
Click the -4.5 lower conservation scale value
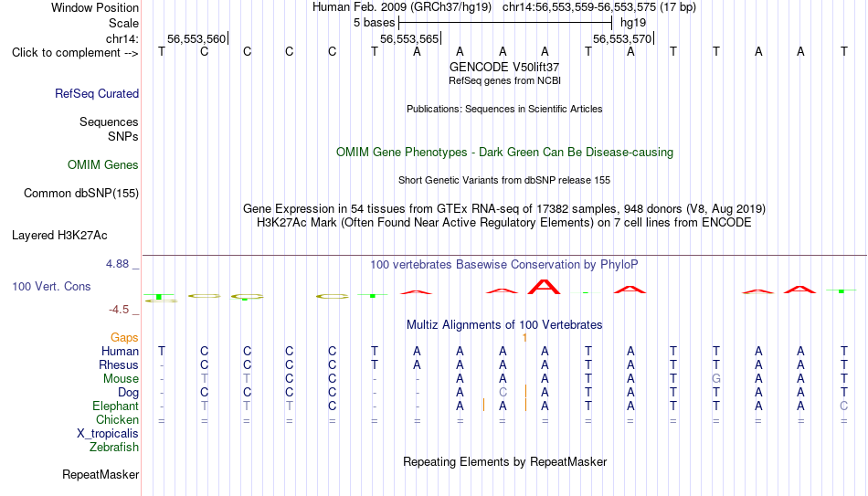click(119, 310)
